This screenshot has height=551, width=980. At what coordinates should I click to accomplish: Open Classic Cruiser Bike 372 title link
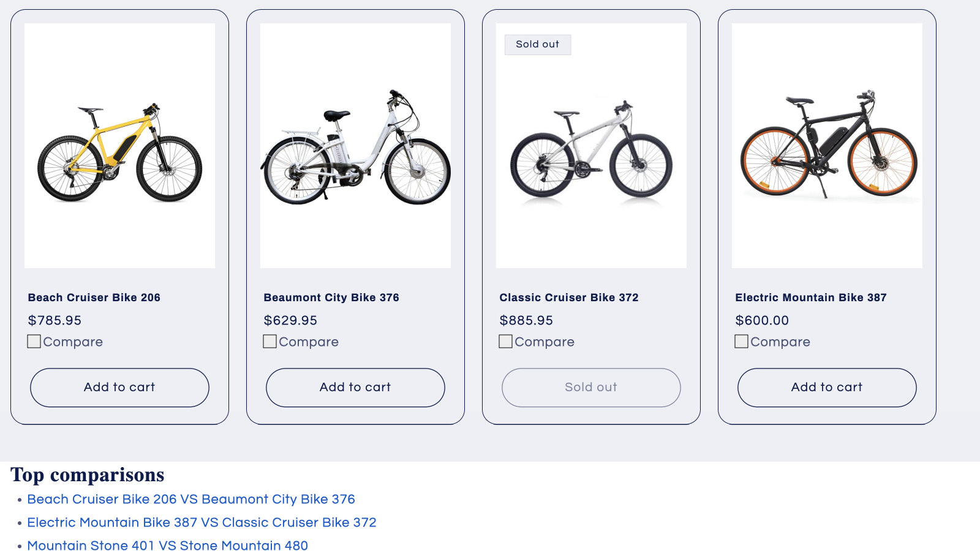[569, 298]
